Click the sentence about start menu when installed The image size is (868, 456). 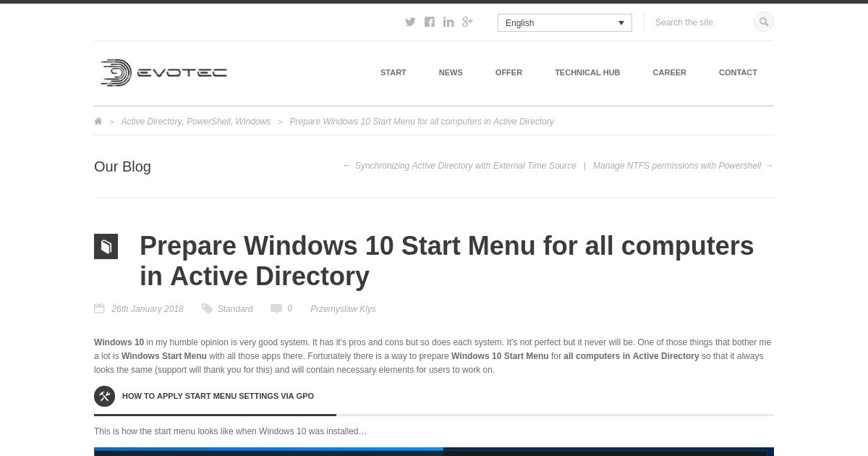pos(230,431)
